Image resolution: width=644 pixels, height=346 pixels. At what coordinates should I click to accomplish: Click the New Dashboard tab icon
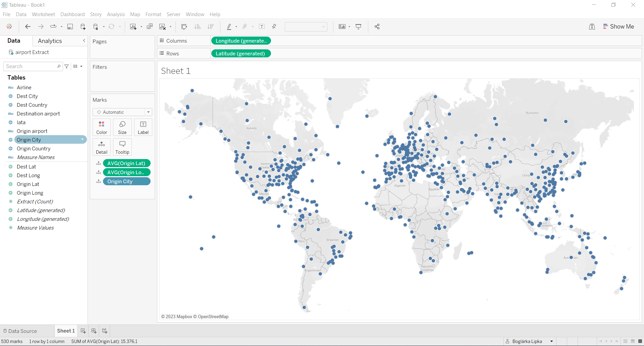[x=94, y=331]
